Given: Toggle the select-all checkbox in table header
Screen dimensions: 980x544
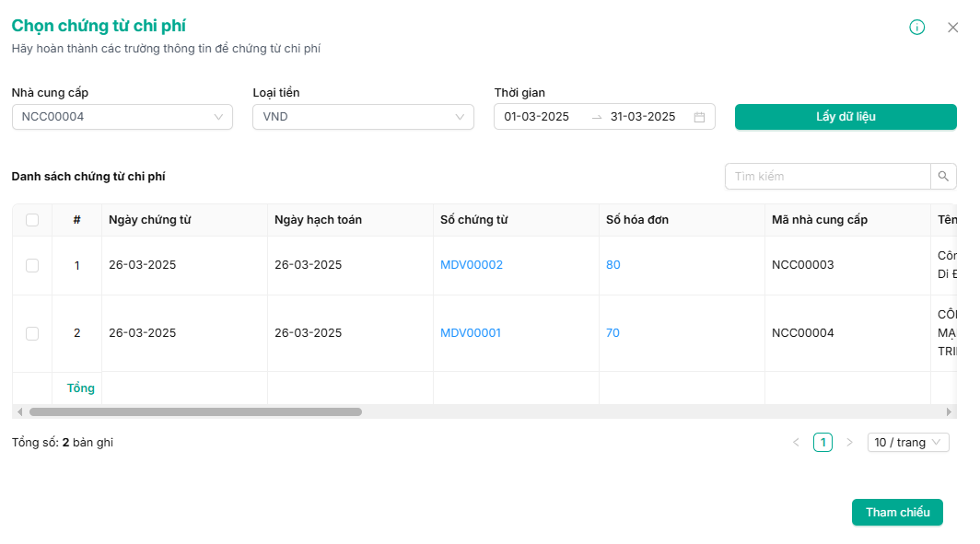Looking at the screenshot, I should click(x=32, y=220).
